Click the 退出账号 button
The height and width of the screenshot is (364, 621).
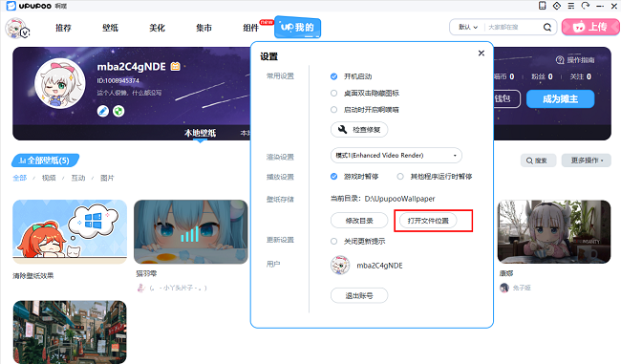(359, 295)
